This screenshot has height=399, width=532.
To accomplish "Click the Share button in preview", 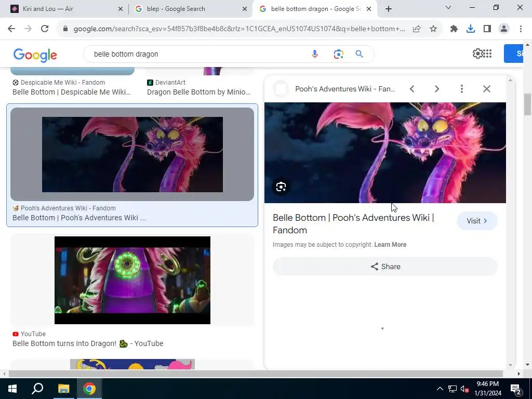I will pyautogui.click(x=385, y=267).
